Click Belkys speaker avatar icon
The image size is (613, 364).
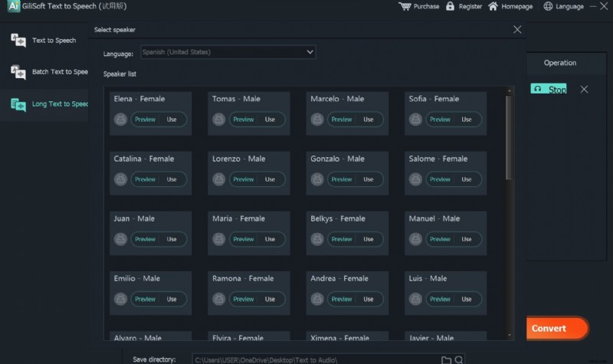point(317,239)
